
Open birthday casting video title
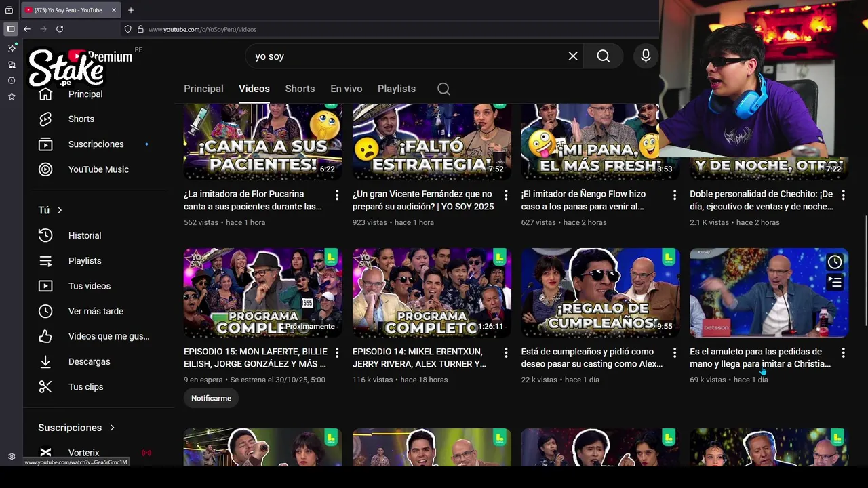click(x=592, y=358)
